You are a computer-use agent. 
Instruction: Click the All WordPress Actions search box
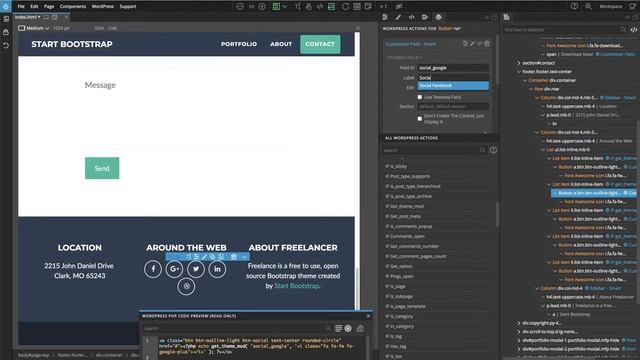[433, 150]
